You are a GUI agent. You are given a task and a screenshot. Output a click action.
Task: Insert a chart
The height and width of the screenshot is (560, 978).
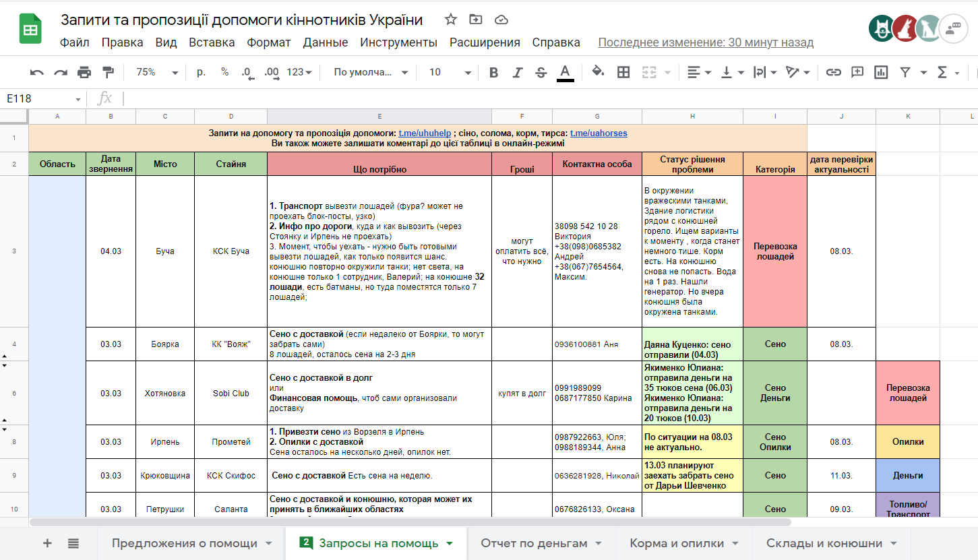[x=881, y=72]
